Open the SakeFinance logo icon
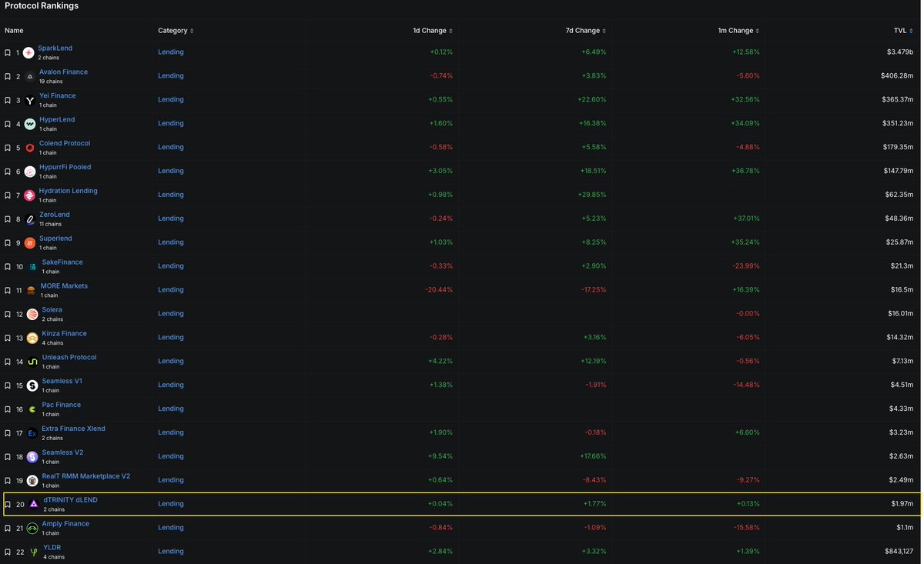Screen dimensions: 924x564 [32, 267]
